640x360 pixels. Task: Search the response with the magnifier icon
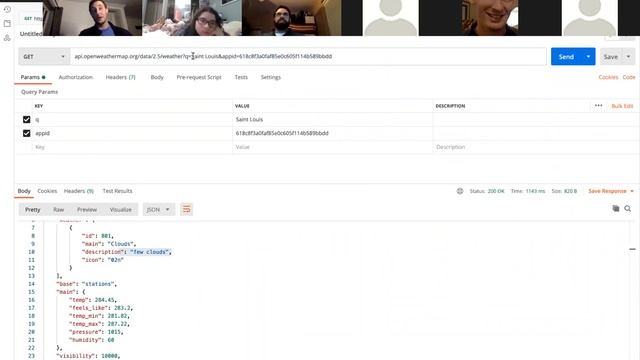point(628,209)
